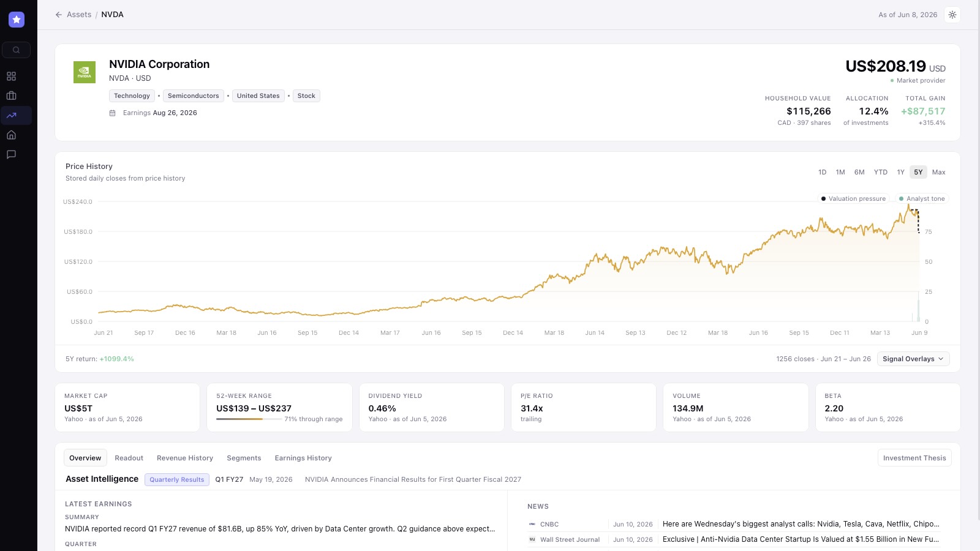Screen dimensions: 980x551
Task: Click the earnings calendar icon
Action: point(113,113)
